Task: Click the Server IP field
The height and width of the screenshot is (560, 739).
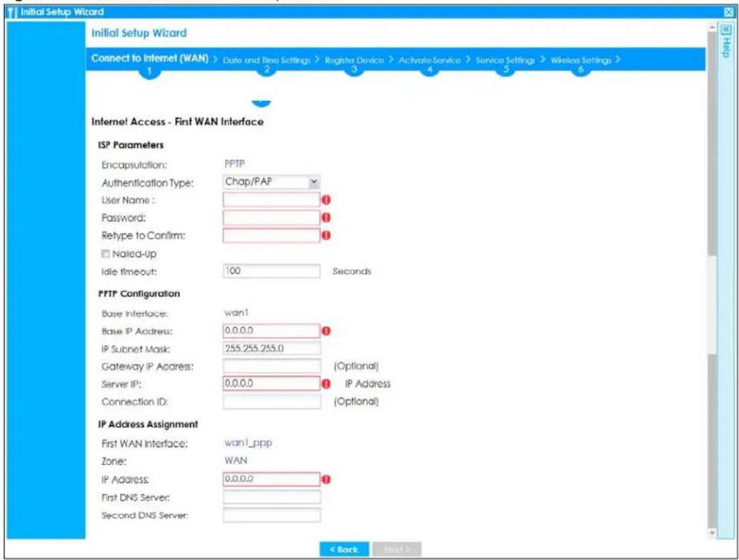Action: [272, 384]
